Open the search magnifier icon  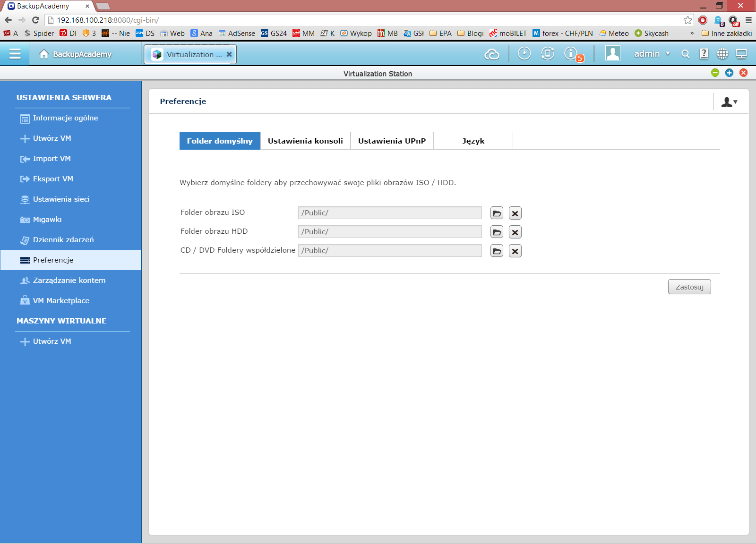(686, 54)
